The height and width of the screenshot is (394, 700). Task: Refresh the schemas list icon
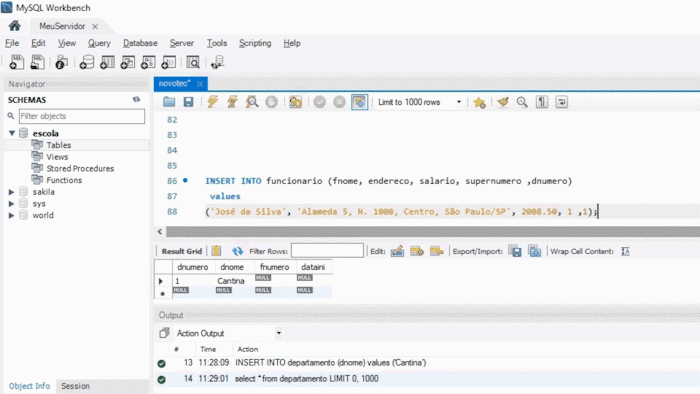point(136,100)
